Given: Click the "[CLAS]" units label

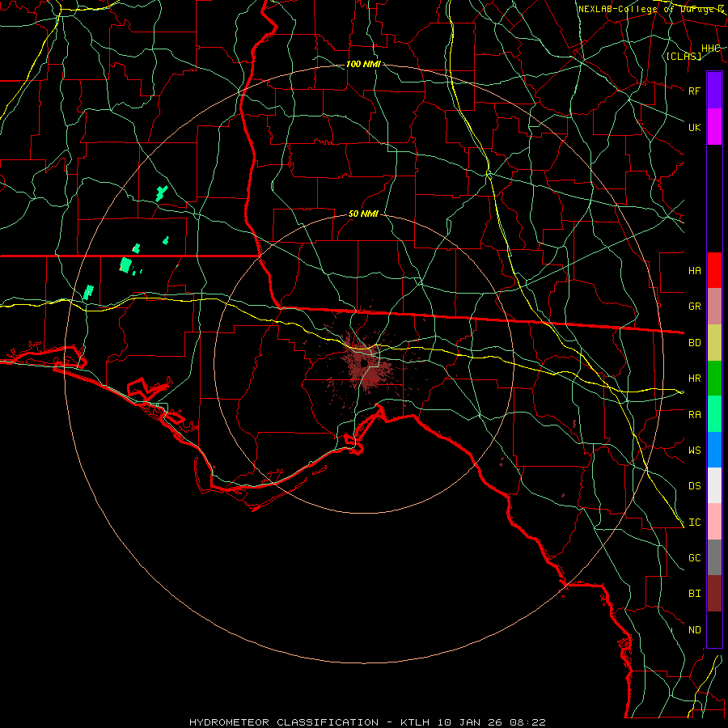Looking at the screenshot, I should click(x=684, y=57).
